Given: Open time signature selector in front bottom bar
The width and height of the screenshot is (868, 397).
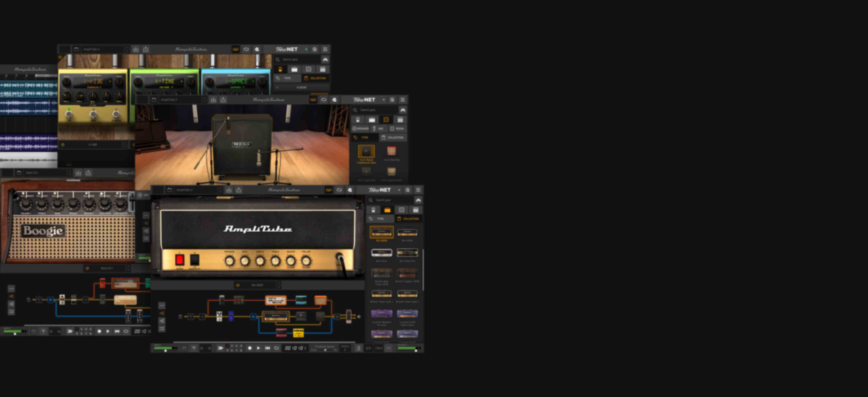Looking at the screenshot, I should pyautogui.click(x=368, y=348).
